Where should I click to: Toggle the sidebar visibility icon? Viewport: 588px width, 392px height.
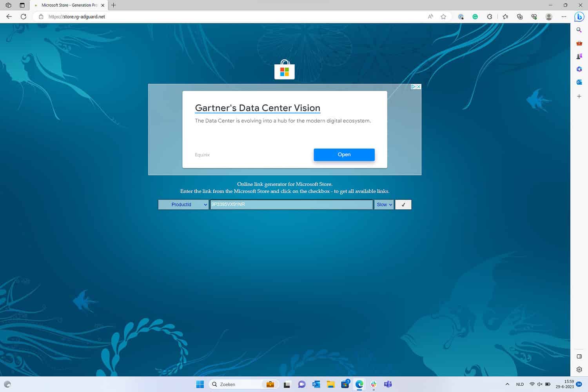[x=579, y=356]
